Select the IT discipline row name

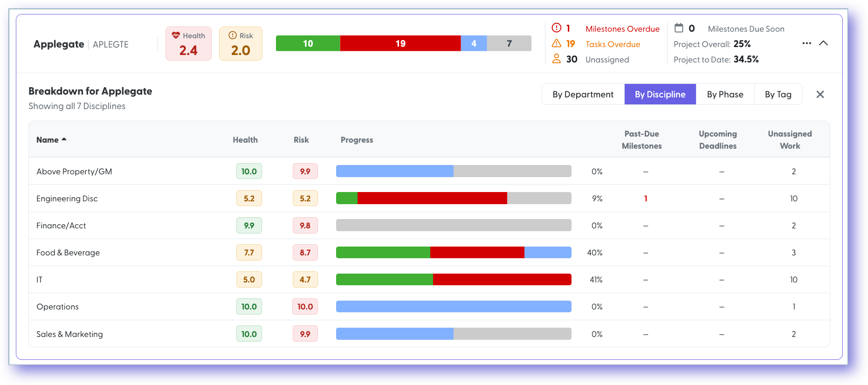(40, 280)
